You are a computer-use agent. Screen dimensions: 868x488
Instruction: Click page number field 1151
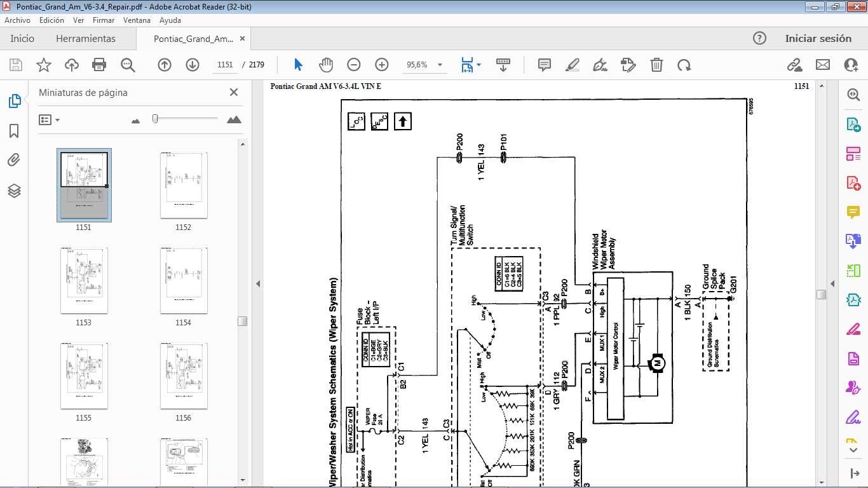(x=225, y=65)
